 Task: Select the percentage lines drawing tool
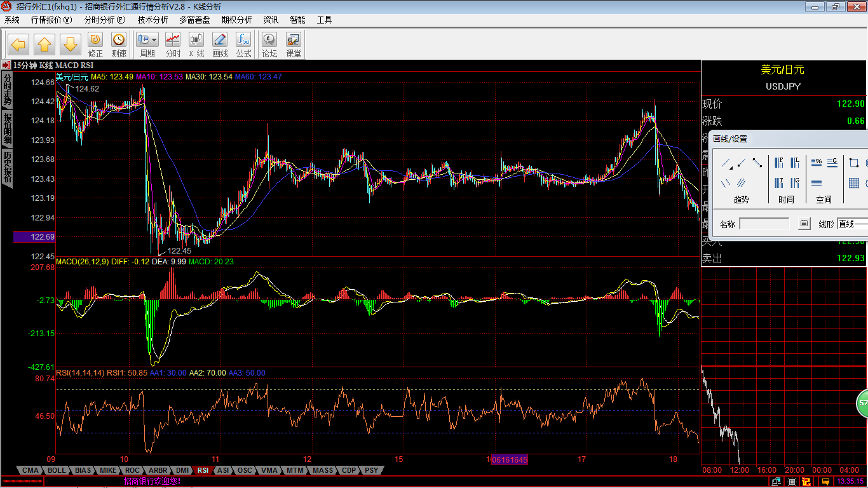tap(817, 162)
